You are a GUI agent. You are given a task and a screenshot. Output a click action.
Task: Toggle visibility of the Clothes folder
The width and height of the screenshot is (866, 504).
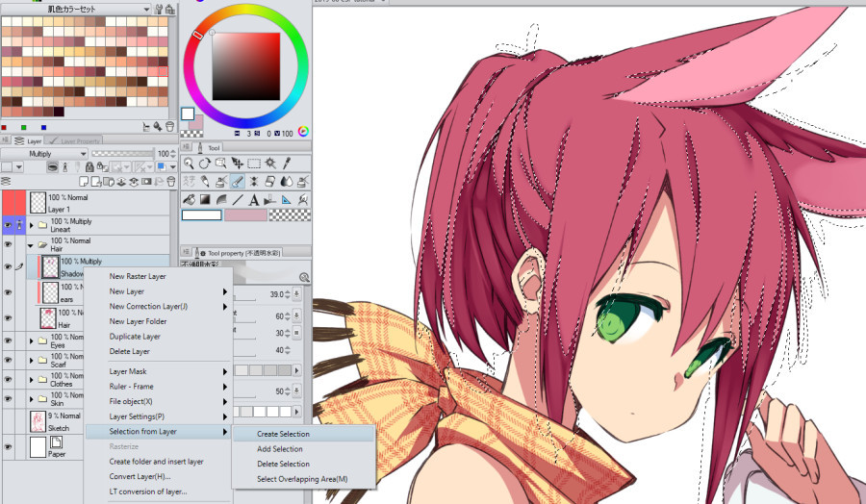(8, 379)
